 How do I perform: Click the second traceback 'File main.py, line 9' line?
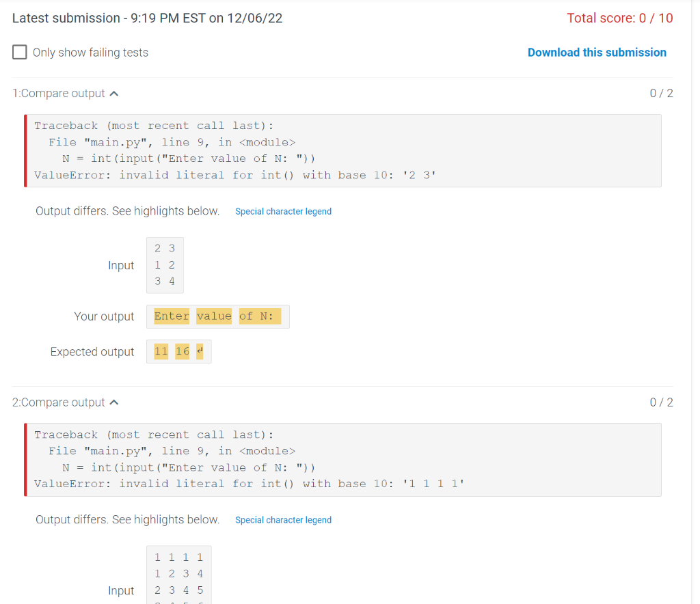point(172,451)
